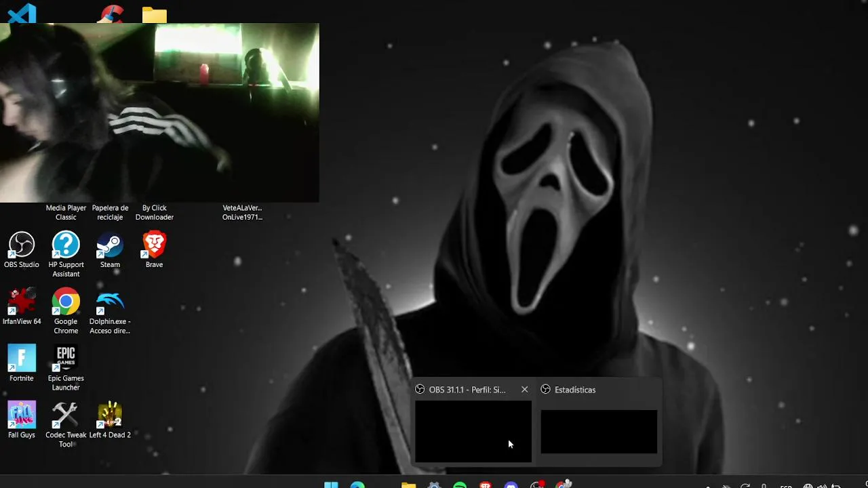The width and height of the screenshot is (868, 488).
Task: Select the Estadísticas window preview thumbnail
Action: point(599,432)
